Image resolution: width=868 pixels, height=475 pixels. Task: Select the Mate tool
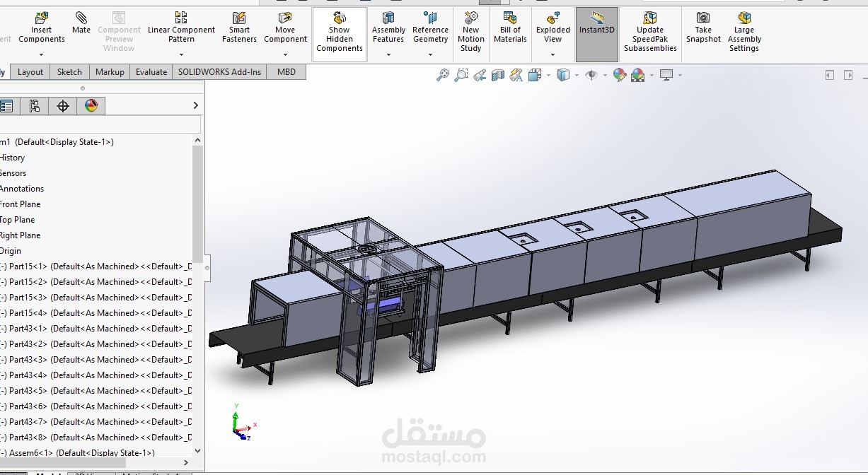[81, 23]
